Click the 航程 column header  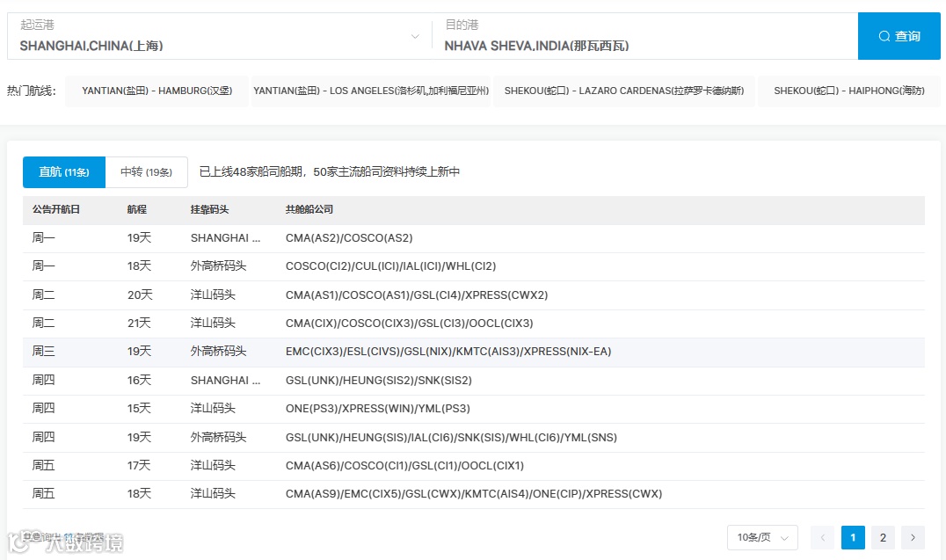point(137,209)
